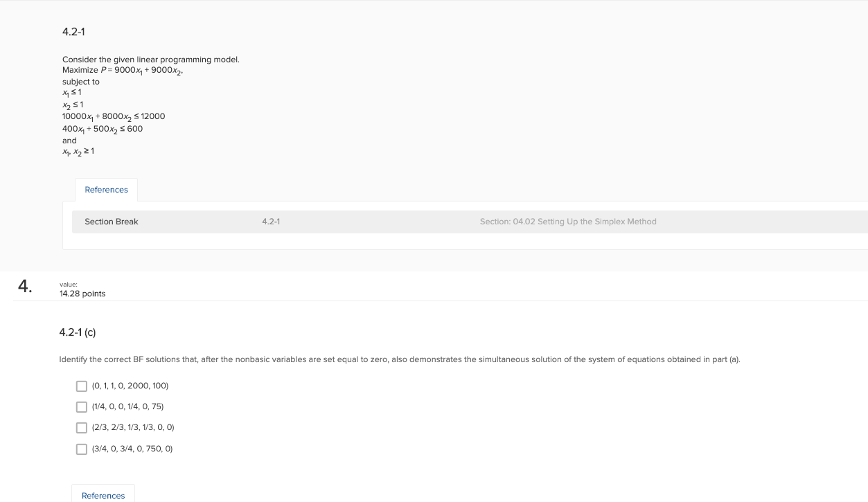
Task: Click the question number 4
Action: [25, 287]
